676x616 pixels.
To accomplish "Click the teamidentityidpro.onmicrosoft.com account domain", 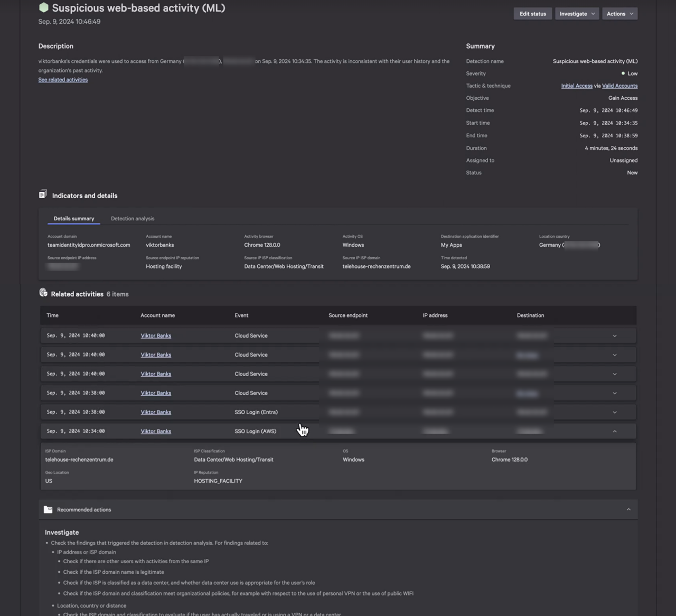I will pyautogui.click(x=89, y=245).
